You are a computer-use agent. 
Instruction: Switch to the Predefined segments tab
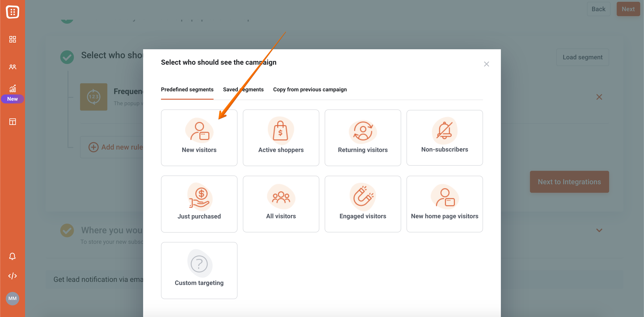coord(187,90)
